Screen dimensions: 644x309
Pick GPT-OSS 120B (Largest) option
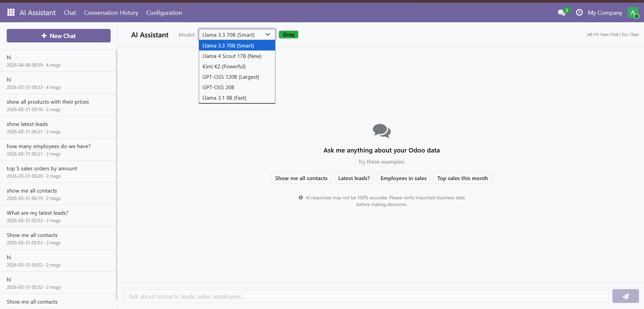click(x=231, y=77)
